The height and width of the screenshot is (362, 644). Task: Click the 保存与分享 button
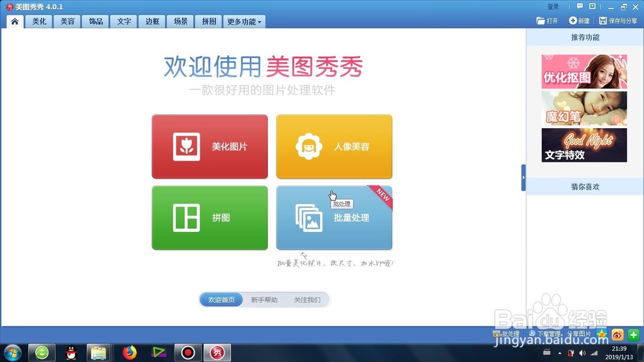click(x=618, y=21)
